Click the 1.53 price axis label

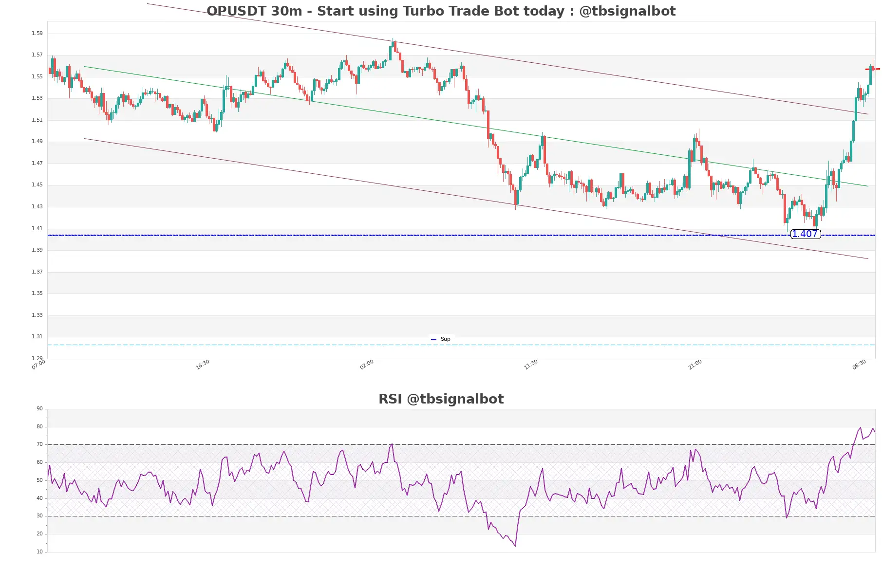click(x=37, y=98)
